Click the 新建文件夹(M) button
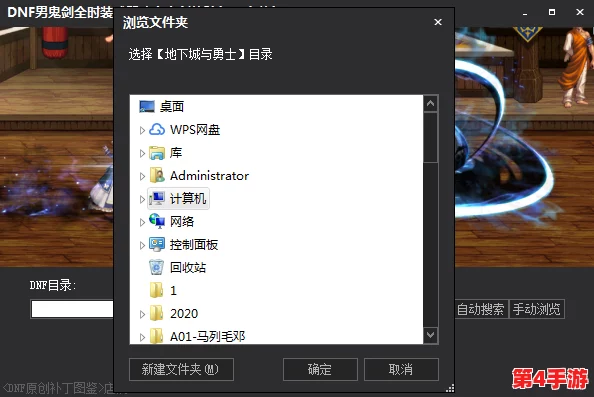The image size is (594, 397). coord(181,369)
